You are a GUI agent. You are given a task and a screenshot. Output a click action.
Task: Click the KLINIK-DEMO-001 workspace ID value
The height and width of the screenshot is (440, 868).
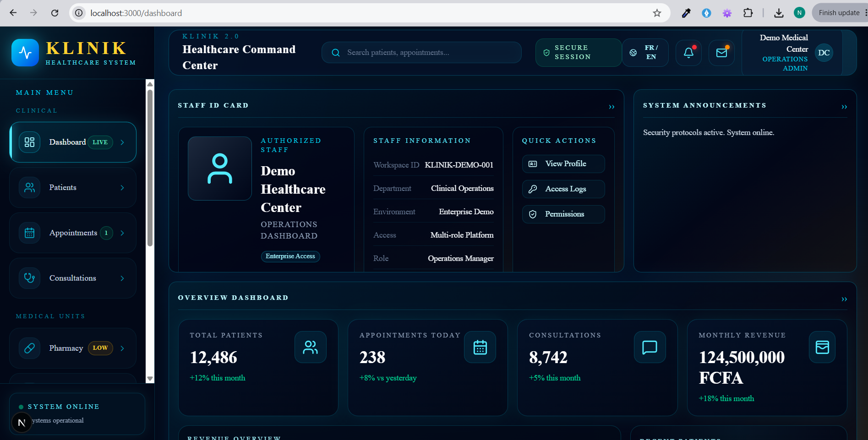click(459, 165)
